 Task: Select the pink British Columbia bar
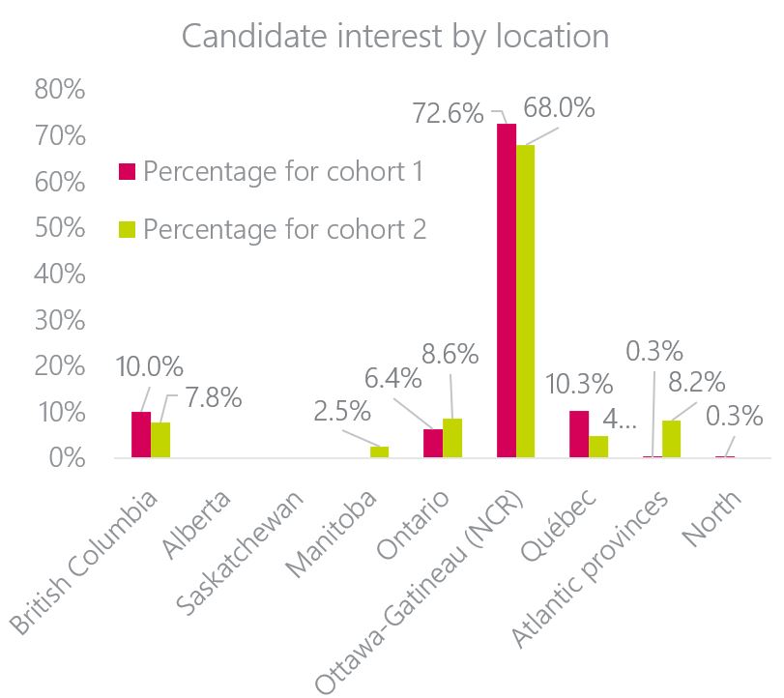141,434
